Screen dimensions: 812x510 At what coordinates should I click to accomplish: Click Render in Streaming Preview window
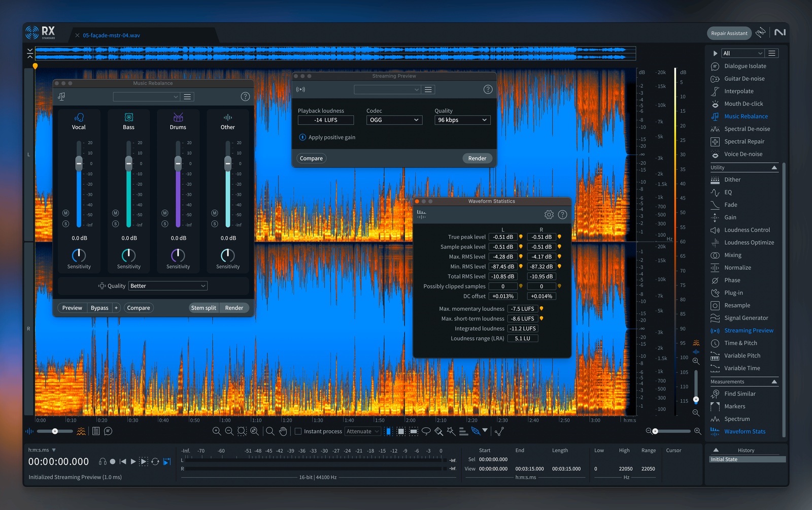[477, 158]
